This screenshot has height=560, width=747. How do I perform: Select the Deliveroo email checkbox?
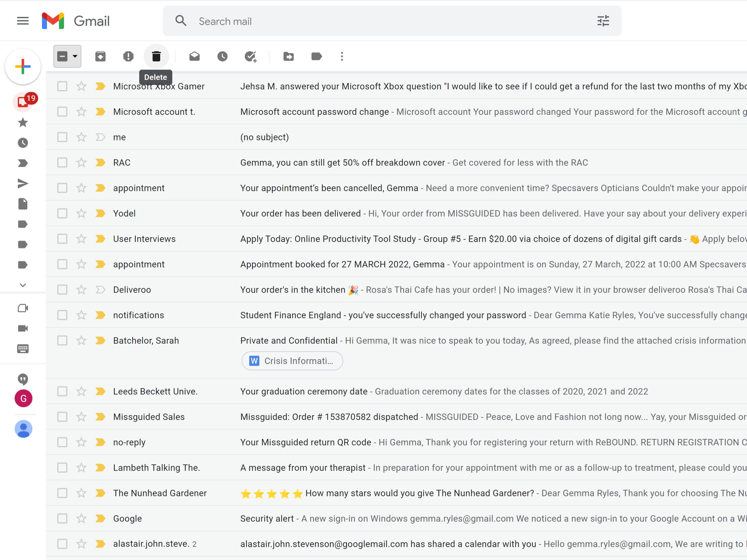click(62, 290)
